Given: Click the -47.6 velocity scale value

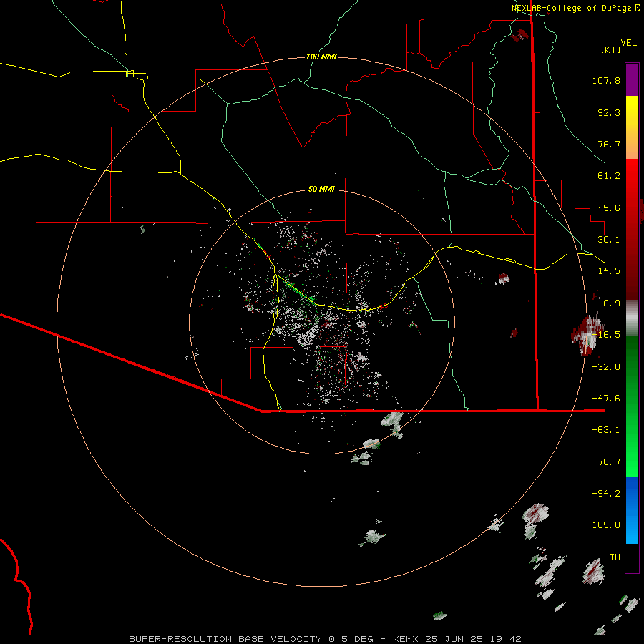Looking at the screenshot, I should pyautogui.click(x=606, y=399).
